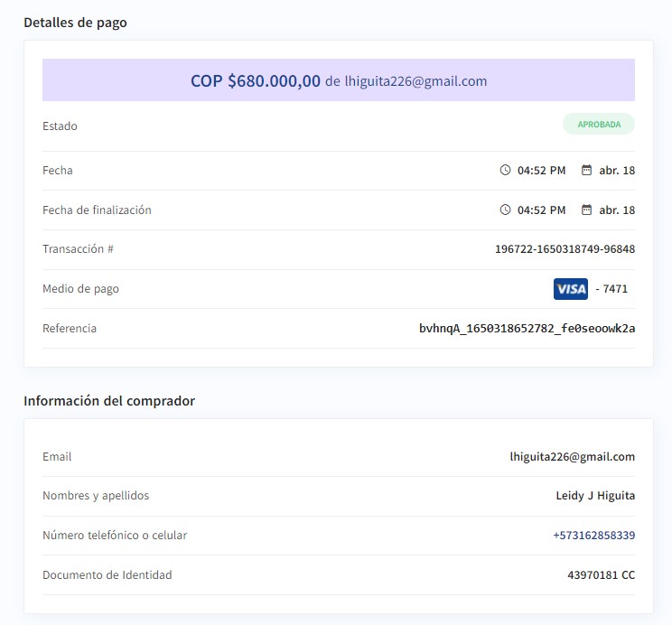Click the card ending digits 7471
Screen dimensions: 672x625
click(614, 289)
